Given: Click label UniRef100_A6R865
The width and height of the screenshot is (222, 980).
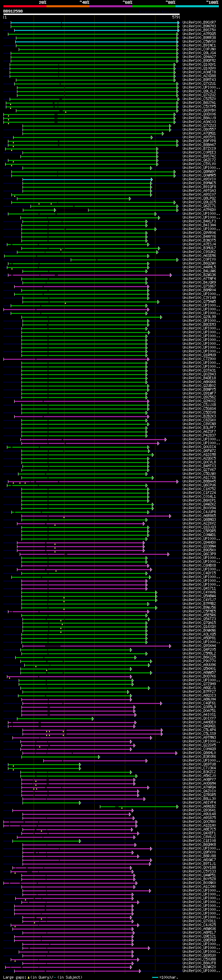Looking at the screenshot, I should coord(199,516).
